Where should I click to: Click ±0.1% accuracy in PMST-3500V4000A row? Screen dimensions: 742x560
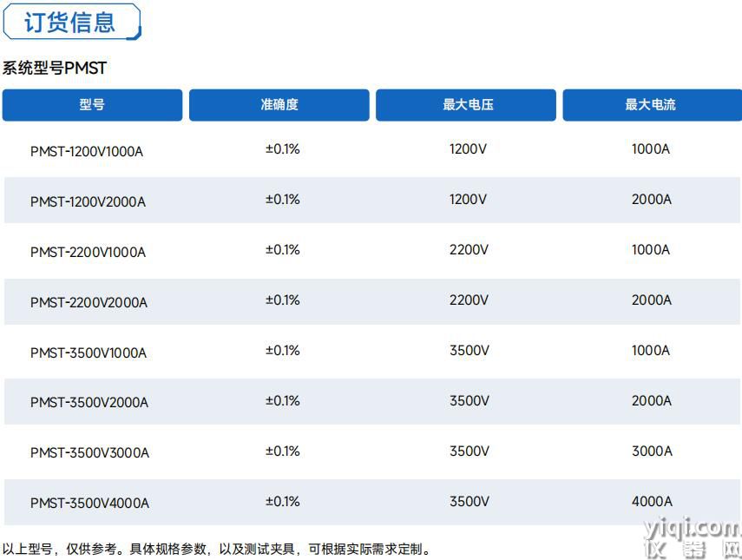click(x=283, y=501)
